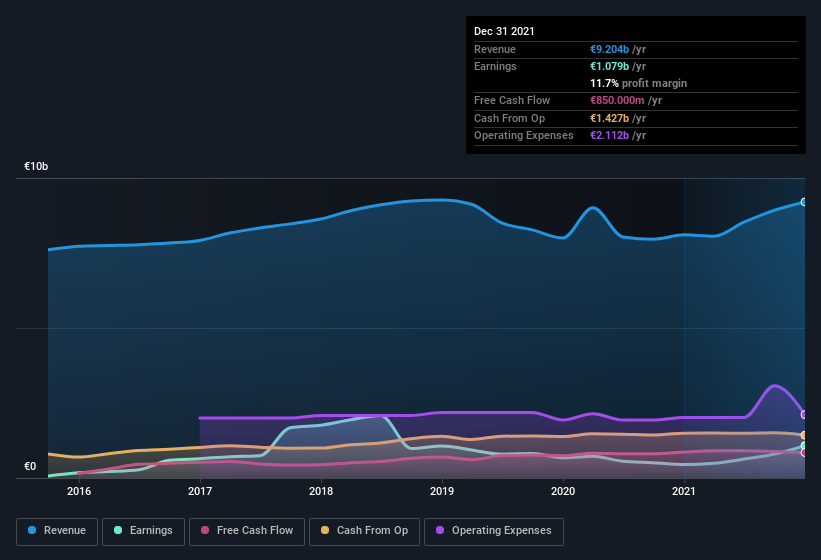Screen dimensions: 821x560
Task: Click the Free Cash Flow label in tooltip
Action: pyautogui.click(x=512, y=100)
